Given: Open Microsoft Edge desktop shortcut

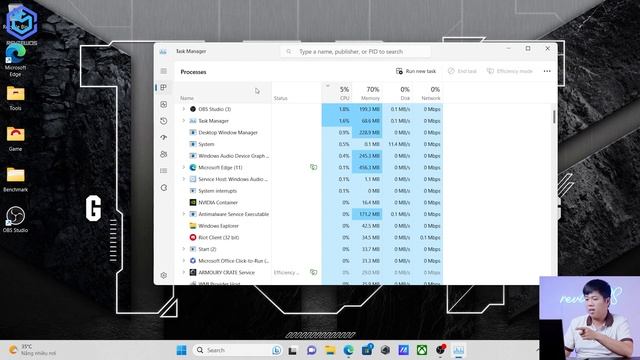Looking at the screenshot, I should (x=15, y=60).
